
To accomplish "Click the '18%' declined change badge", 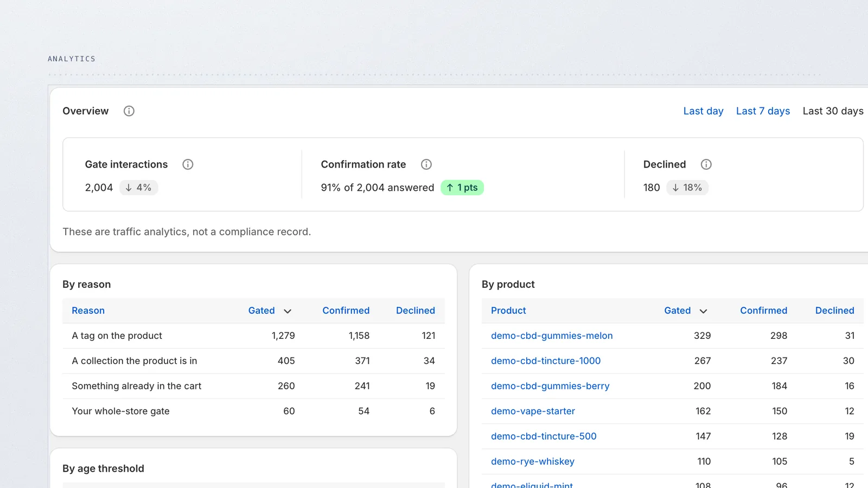I will 687,188.
